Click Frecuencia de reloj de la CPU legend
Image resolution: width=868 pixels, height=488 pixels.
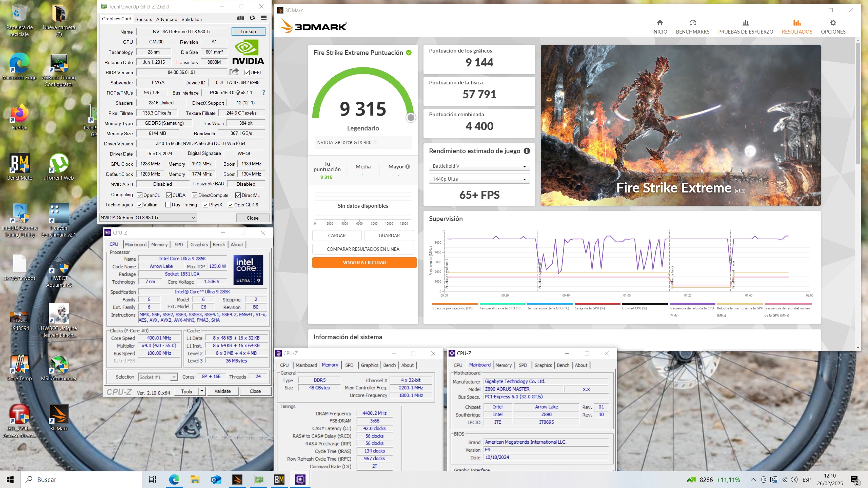coord(692,308)
